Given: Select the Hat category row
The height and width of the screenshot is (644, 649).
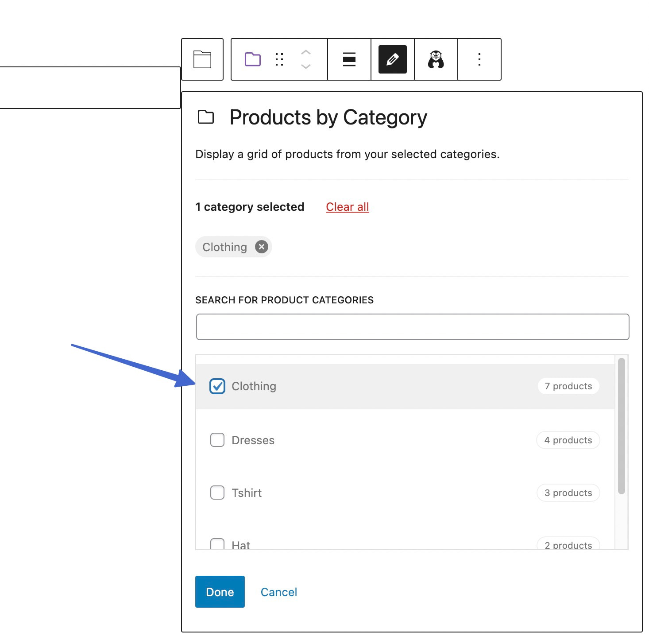Looking at the screenshot, I should point(241,543).
